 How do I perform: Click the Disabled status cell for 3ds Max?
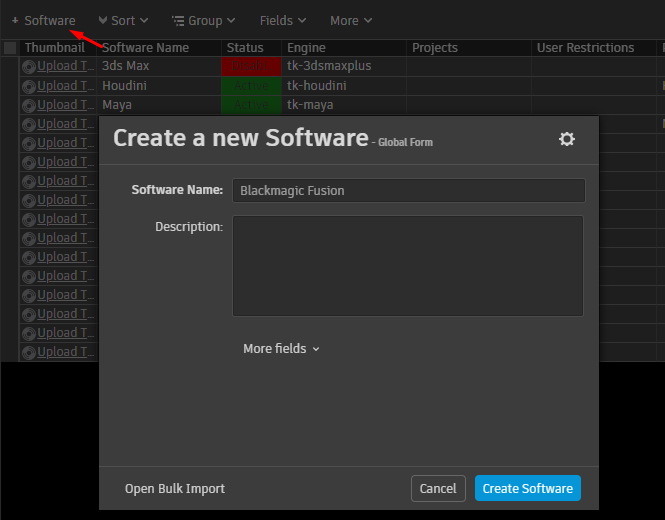tap(251, 66)
